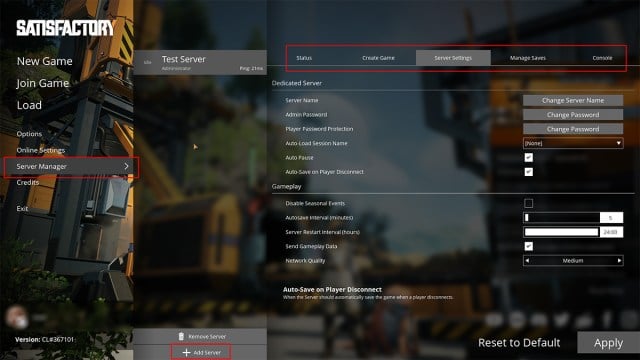Open the Load menu entry

point(29,105)
